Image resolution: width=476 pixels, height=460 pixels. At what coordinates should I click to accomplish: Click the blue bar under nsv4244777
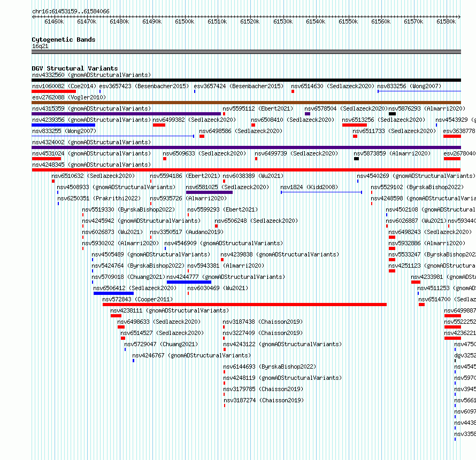[x=189, y=282]
